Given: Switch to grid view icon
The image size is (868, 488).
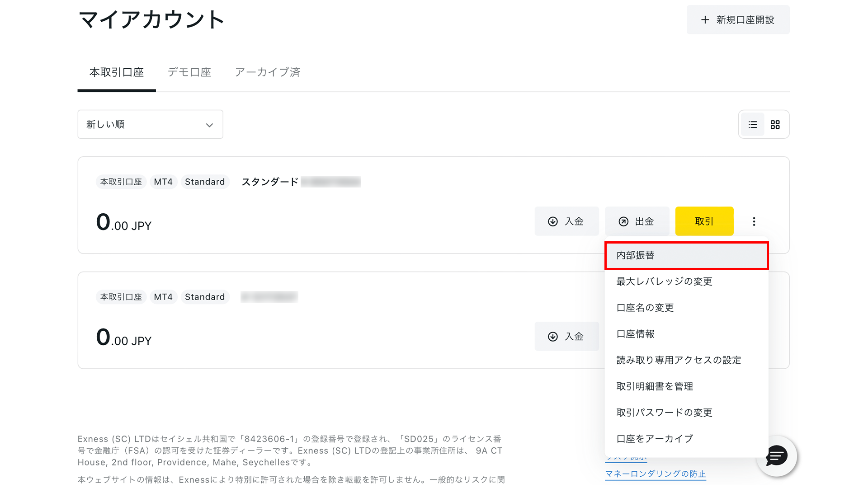Looking at the screenshot, I should (775, 125).
